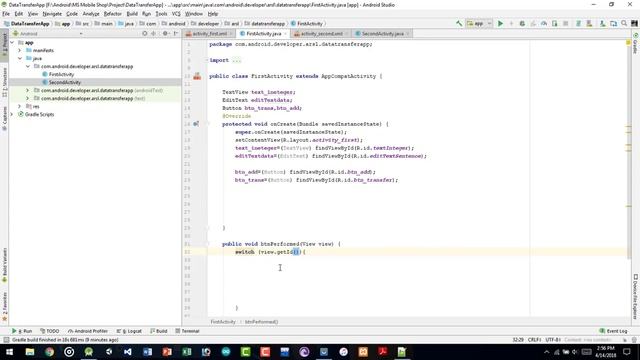Open the Android Profiler tool window
The width and height of the screenshot is (640, 360).
[88, 331]
